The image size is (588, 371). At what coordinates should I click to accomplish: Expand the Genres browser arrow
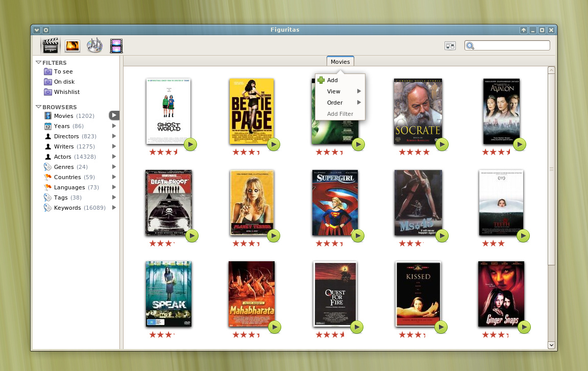point(114,166)
